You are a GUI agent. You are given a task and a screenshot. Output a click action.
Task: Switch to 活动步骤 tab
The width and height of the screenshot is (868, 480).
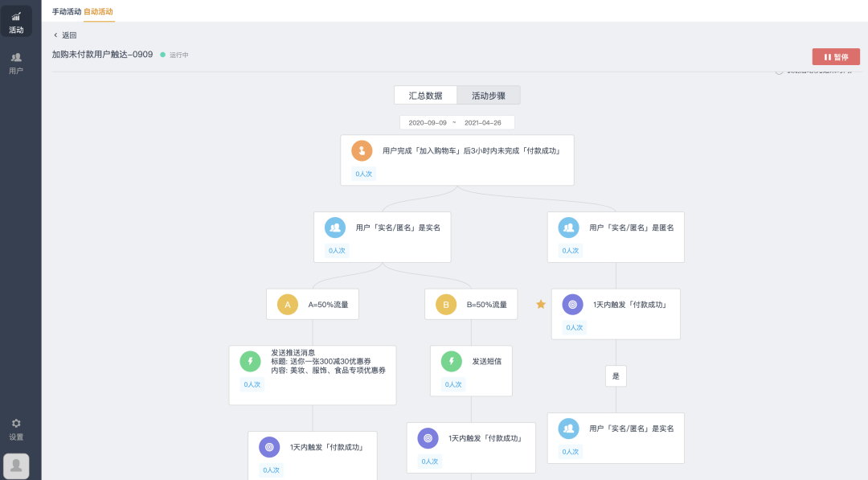[489, 95]
